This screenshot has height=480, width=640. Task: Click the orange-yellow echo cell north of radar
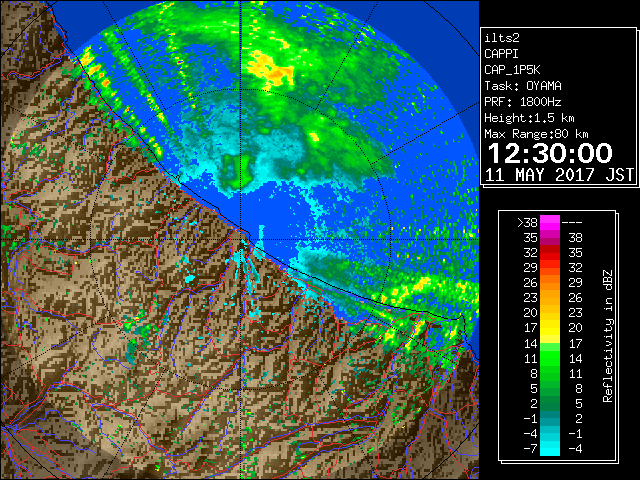(271, 71)
